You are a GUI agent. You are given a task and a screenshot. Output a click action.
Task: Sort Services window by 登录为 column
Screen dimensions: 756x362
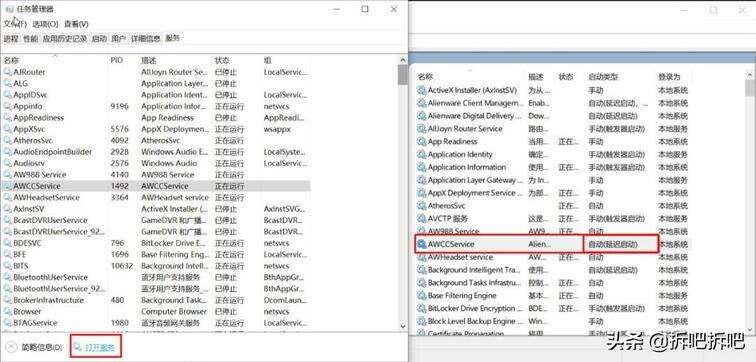(669, 77)
